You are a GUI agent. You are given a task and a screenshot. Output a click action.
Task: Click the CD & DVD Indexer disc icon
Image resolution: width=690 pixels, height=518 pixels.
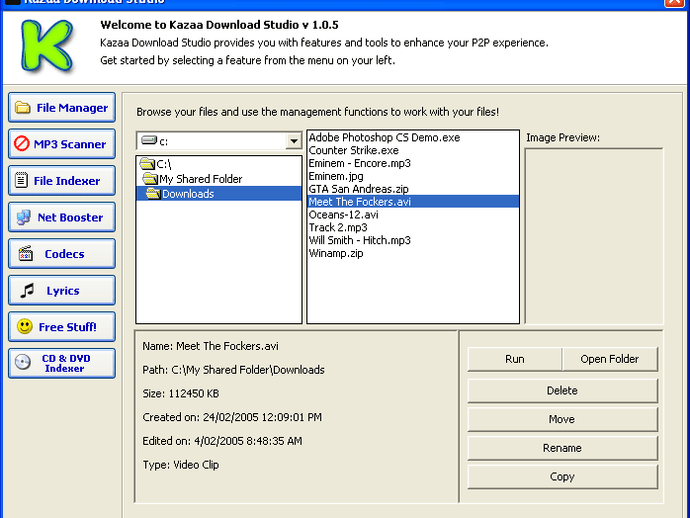point(22,362)
